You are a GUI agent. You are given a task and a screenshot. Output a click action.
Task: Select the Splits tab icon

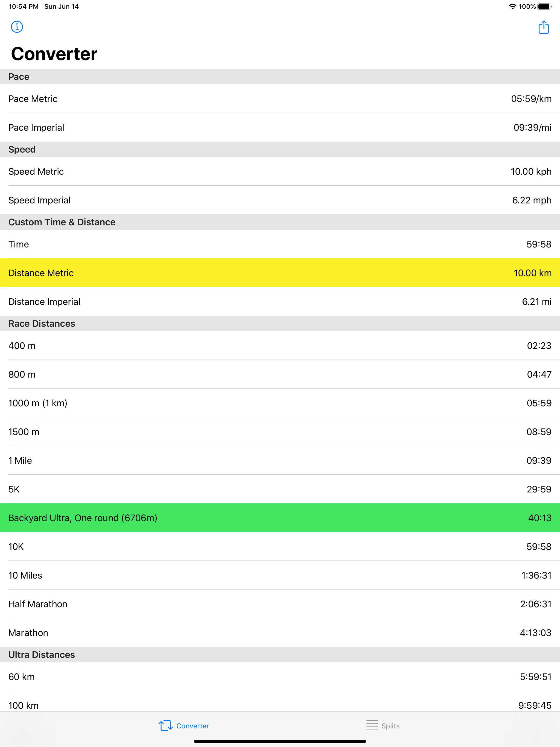pyautogui.click(x=372, y=725)
